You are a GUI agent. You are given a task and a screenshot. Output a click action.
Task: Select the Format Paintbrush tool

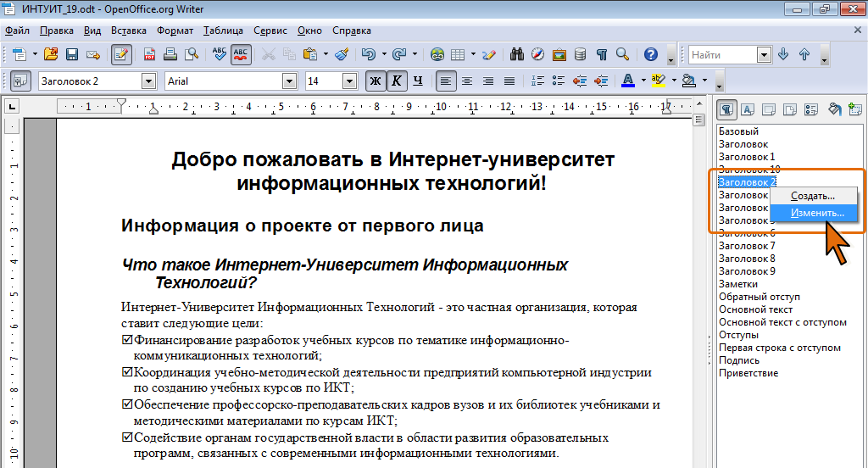click(x=342, y=54)
